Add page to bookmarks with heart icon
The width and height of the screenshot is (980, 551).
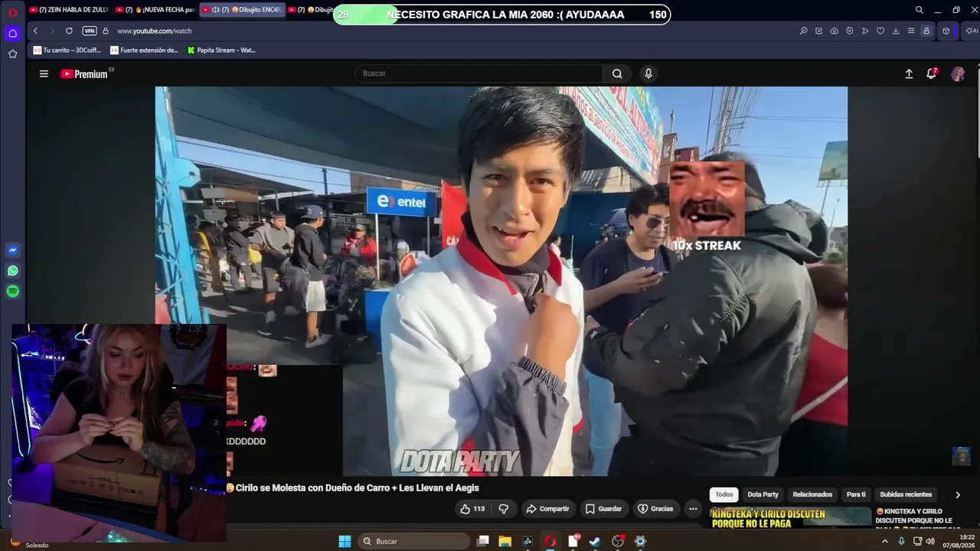tap(880, 31)
